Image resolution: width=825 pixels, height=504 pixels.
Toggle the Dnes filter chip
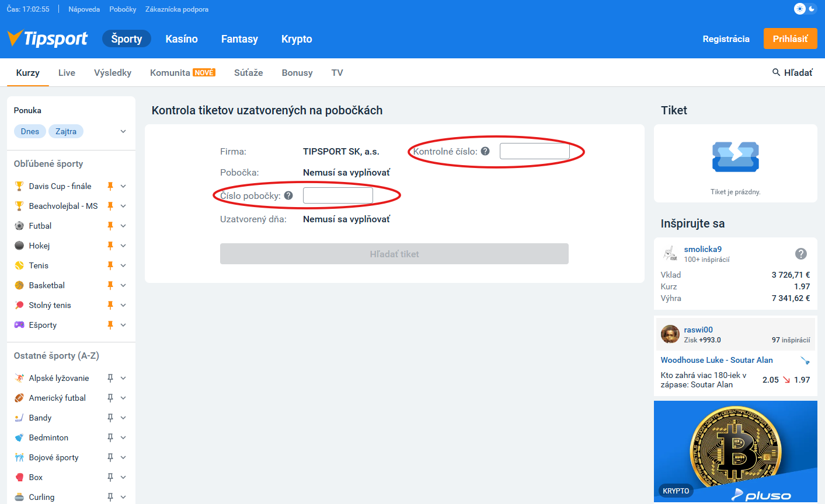pyautogui.click(x=30, y=131)
